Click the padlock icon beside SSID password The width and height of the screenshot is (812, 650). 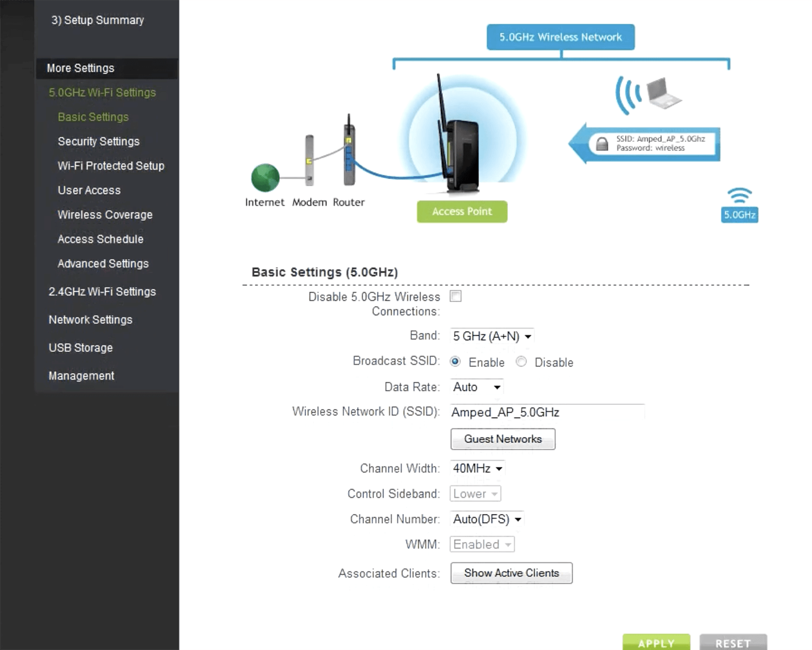[x=602, y=143]
